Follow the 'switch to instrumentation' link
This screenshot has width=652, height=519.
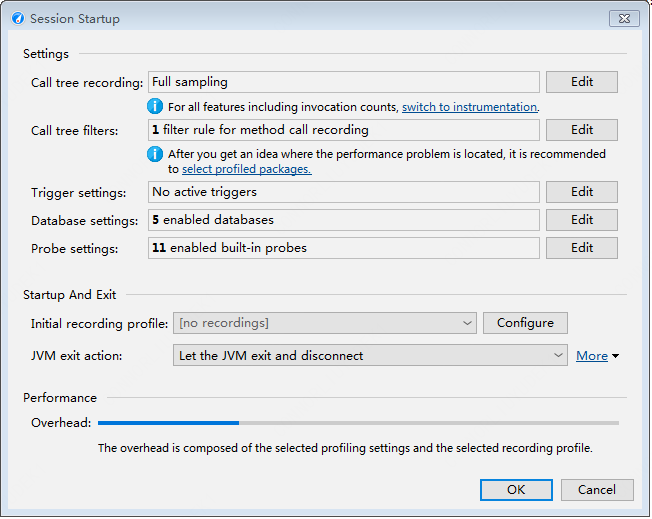470,107
